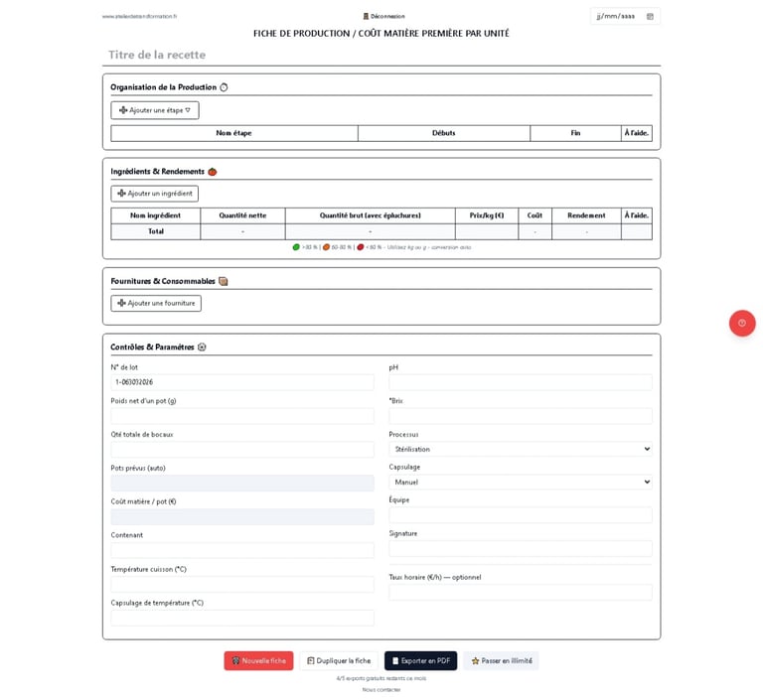Click the Équipe input field
Screen dimensions: 763x700
click(521, 515)
